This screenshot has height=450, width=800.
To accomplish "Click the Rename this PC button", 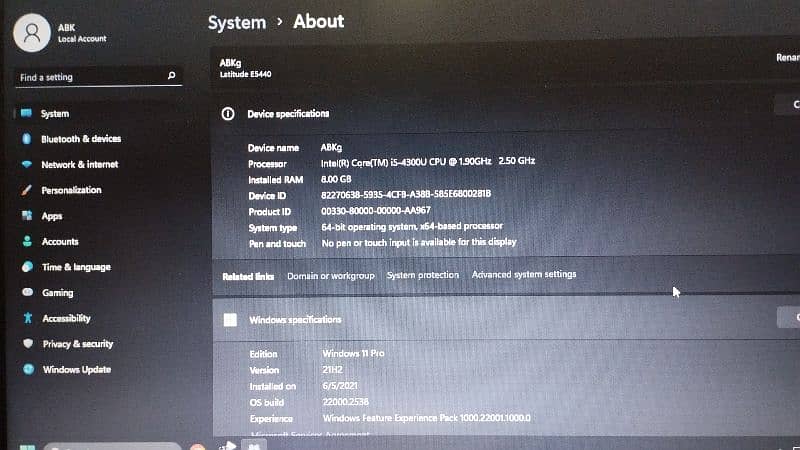I will 788,58.
